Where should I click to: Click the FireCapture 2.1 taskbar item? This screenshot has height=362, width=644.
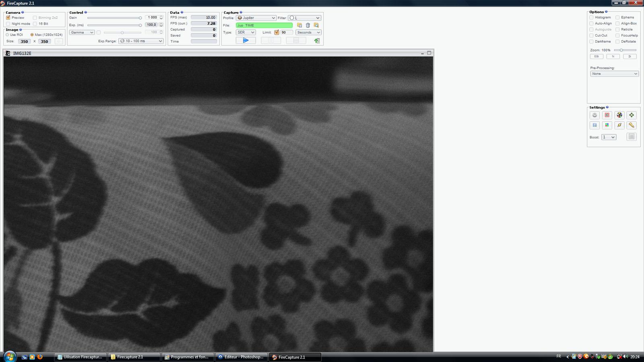tap(295, 357)
